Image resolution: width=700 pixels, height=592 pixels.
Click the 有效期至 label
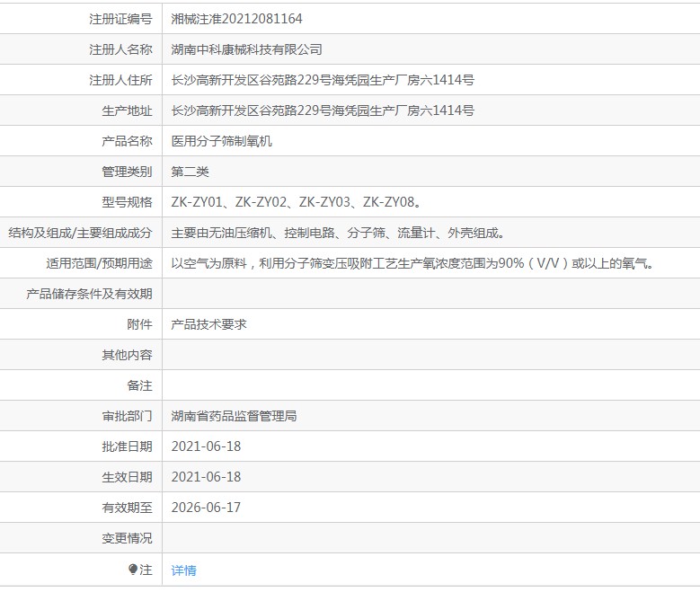point(128,508)
